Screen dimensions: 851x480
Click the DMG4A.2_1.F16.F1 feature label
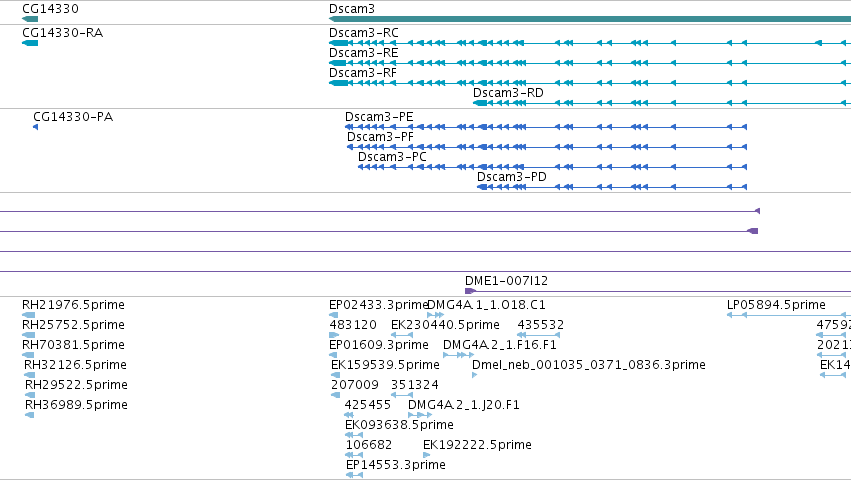(500, 345)
